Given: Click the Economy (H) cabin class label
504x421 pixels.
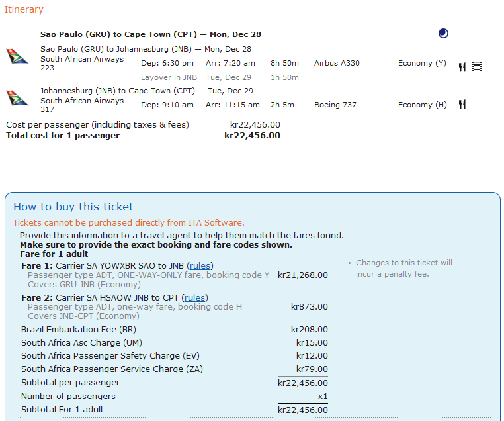Looking at the screenshot, I should (x=422, y=105).
